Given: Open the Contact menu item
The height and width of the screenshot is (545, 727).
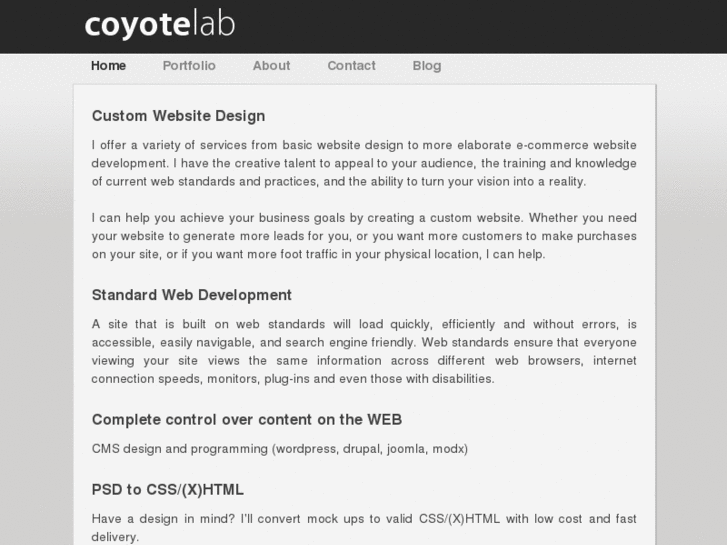Looking at the screenshot, I should click(351, 66).
